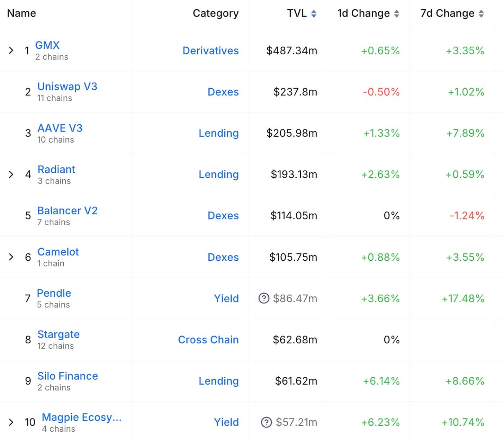Expand the Camelot row chevron

(11, 257)
